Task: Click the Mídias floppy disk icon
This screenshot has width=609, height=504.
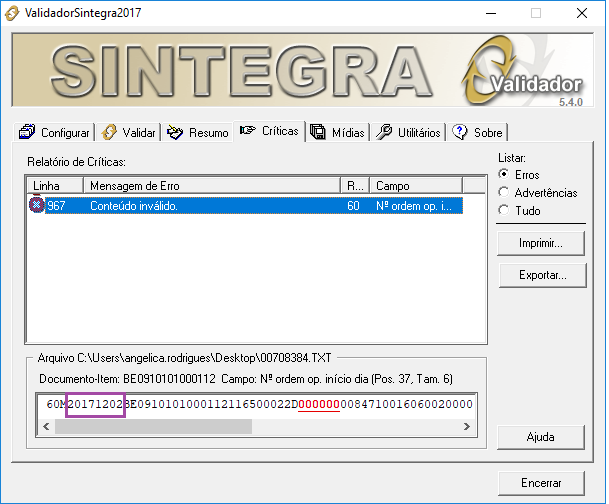Action: click(318, 132)
